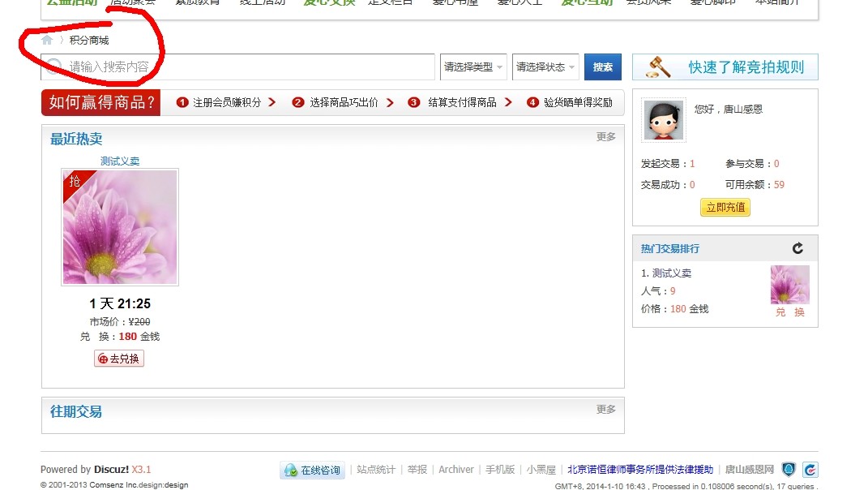Click the 立即充值 button
This screenshot has width=868, height=490.
coord(724,207)
